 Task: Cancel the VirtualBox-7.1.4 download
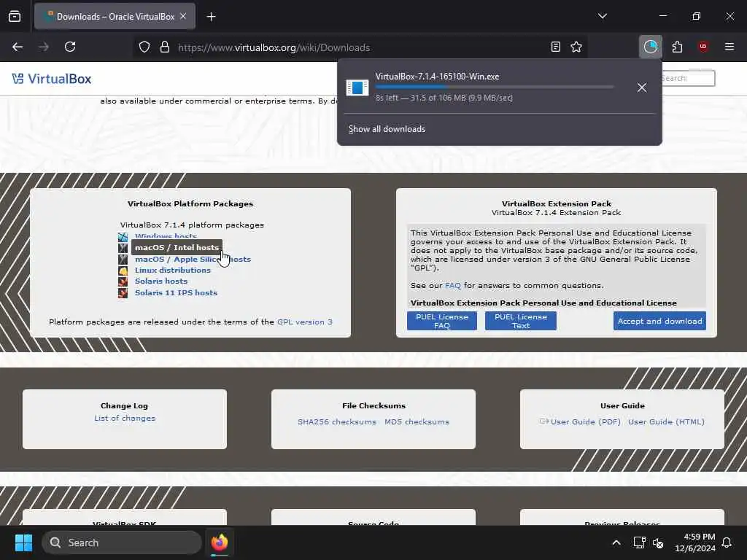pos(642,87)
